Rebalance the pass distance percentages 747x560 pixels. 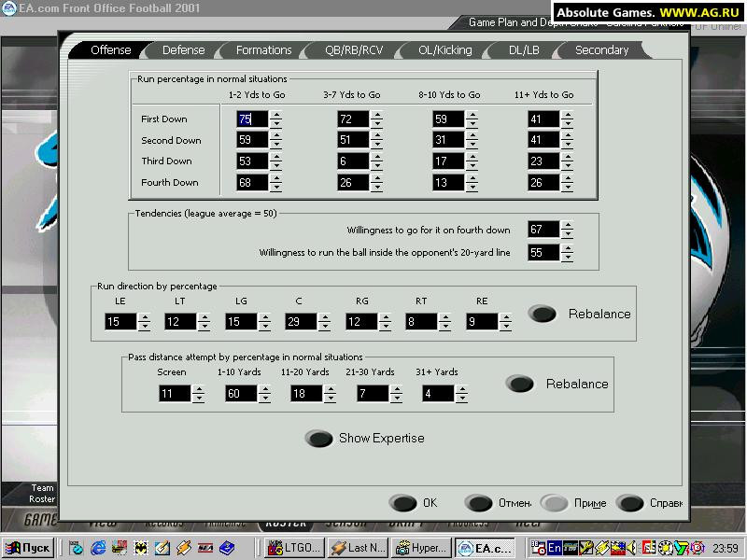click(557, 384)
